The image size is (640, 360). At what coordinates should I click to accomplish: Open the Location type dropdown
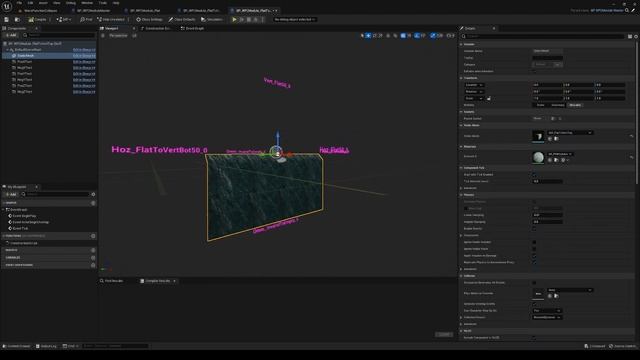click(x=474, y=85)
